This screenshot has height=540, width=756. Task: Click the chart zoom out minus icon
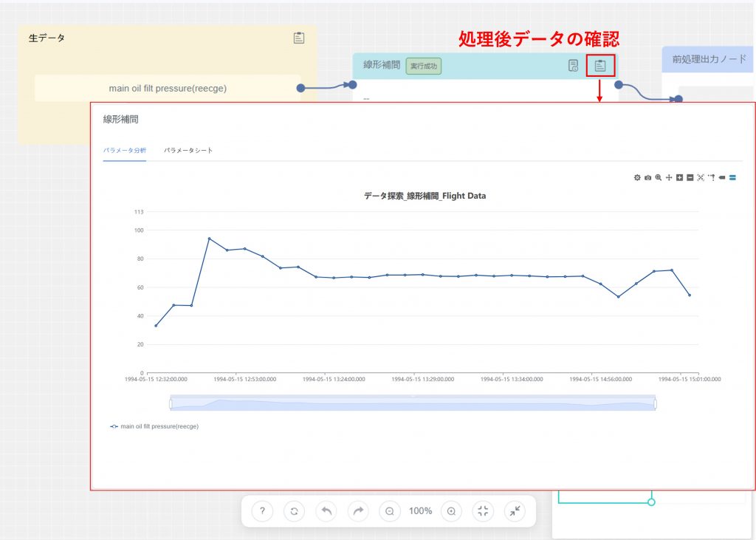(x=690, y=177)
